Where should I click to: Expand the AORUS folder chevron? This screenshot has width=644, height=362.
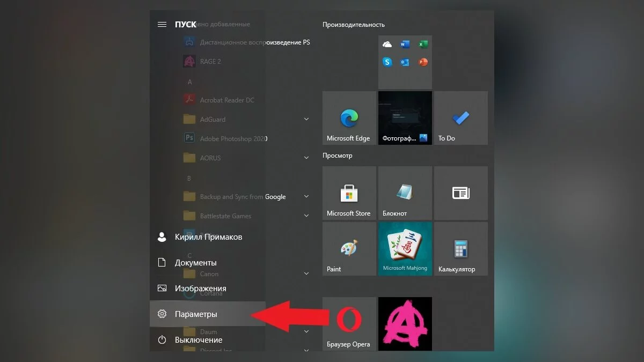click(306, 158)
